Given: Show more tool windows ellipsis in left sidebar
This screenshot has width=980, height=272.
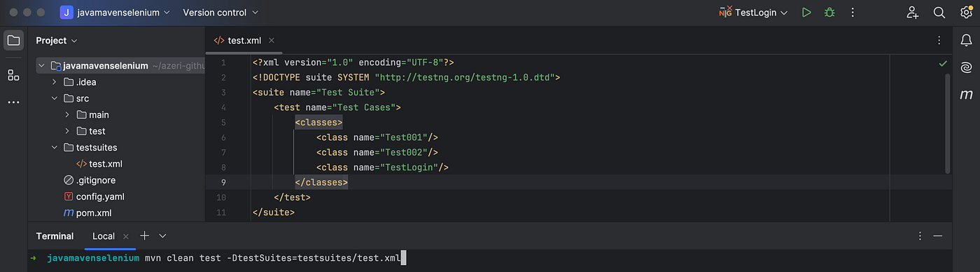Looking at the screenshot, I should (x=13, y=102).
